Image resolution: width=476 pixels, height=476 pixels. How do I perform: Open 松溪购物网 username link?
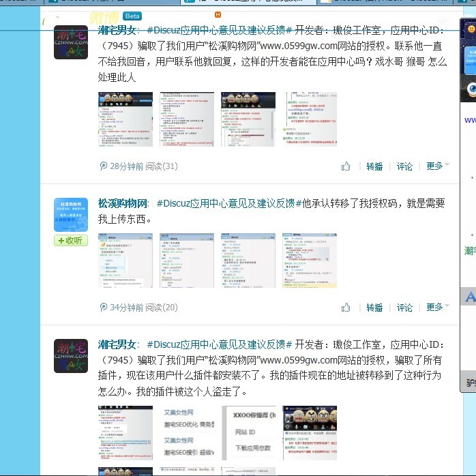tap(122, 203)
